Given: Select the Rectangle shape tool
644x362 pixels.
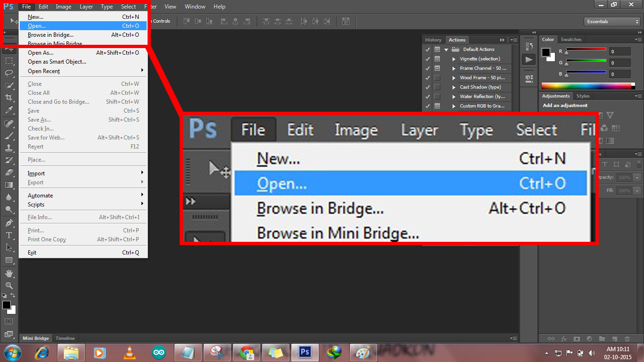Looking at the screenshot, I should 9,260.
